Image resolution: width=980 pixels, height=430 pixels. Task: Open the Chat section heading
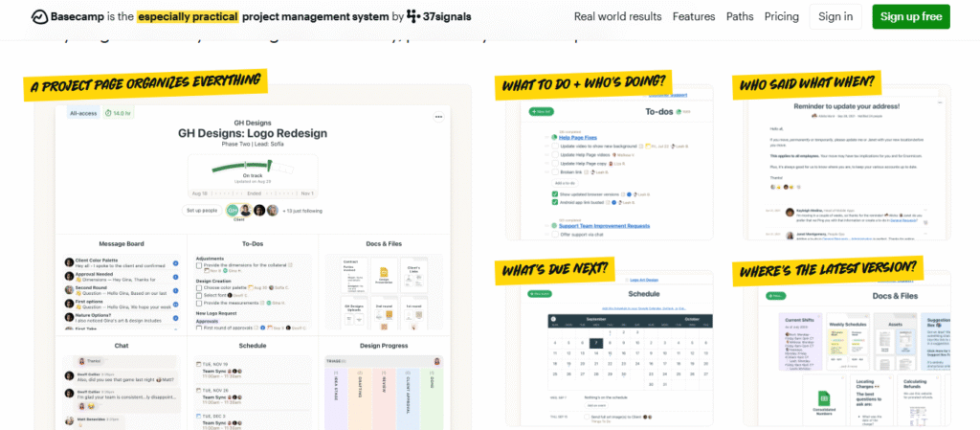122,346
